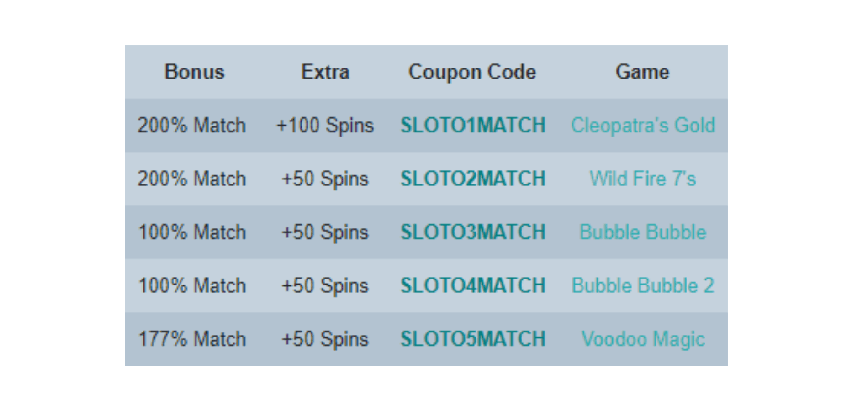Click the Extra column header
Screen dimensions: 868x411
[x=325, y=72]
